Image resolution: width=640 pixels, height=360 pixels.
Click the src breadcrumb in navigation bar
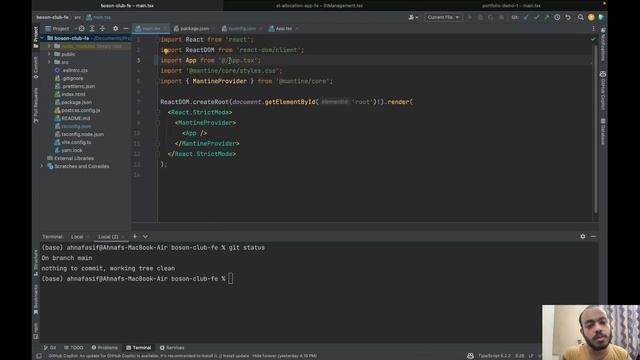click(78, 18)
